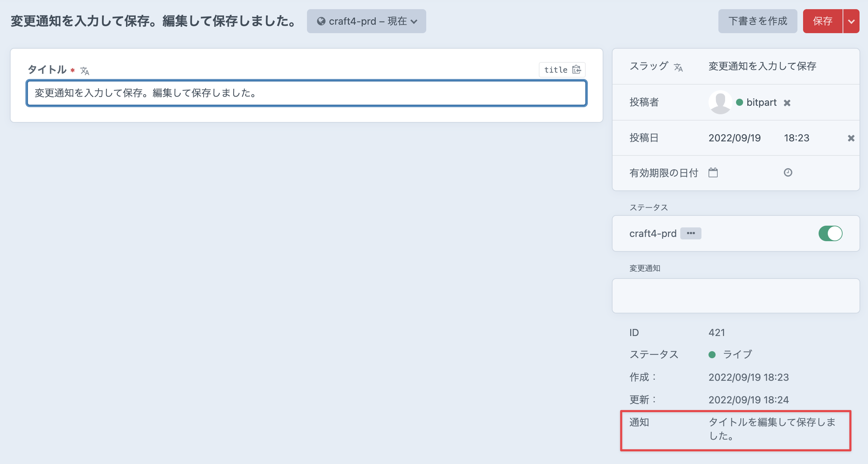This screenshot has height=464, width=868.
Task: Clear the 投稿日 date using the X icon
Action: coord(852,138)
